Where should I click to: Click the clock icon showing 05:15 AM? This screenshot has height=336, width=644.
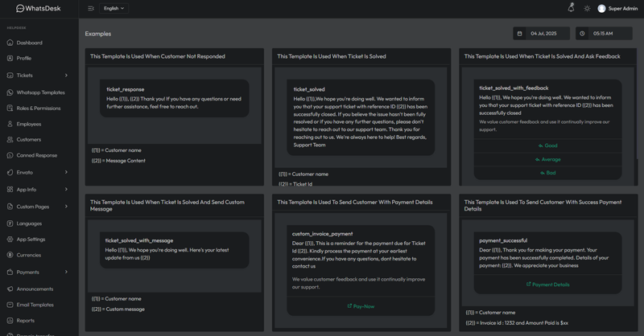[x=583, y=34]
